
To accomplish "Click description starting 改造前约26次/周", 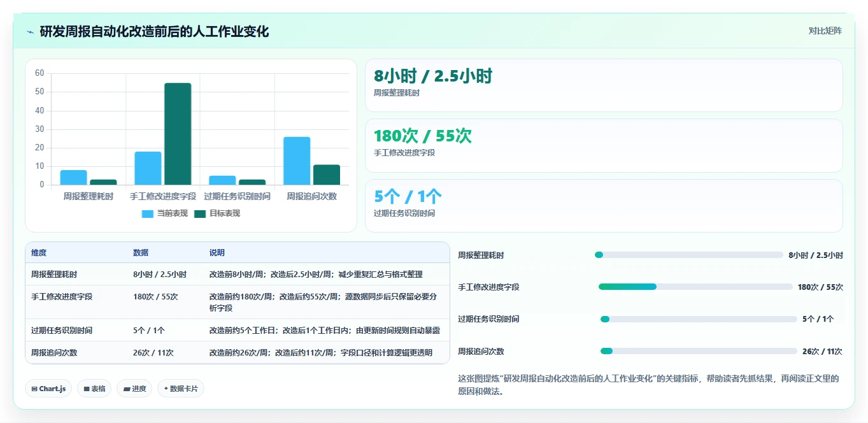I will tap(321, 352).
